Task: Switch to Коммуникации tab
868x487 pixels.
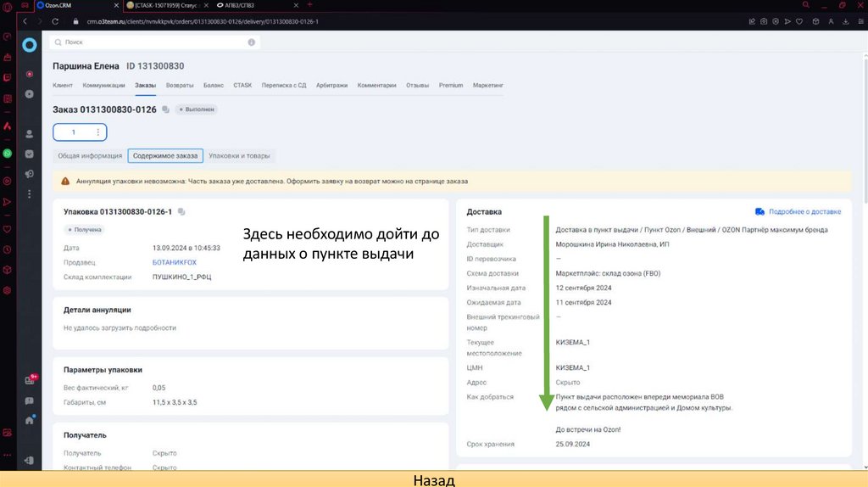Action: pyautogui.click(x=103, y=86)
